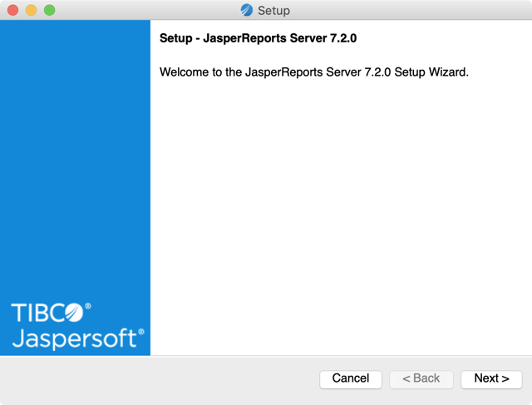The width and height of the screenshot is (532, 405).
Task: Click the 'Welcome to the JasperReports Server' text
Action: click(x=314, y=72)
